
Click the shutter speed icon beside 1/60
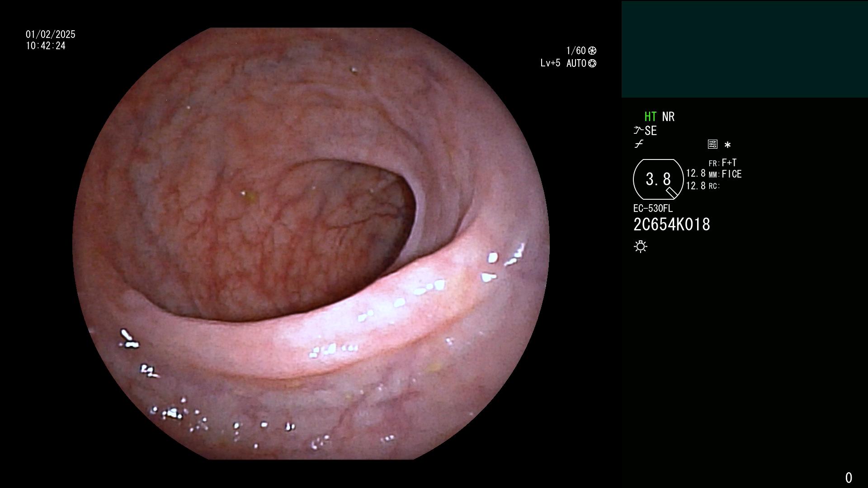click(x=592, y=51)
